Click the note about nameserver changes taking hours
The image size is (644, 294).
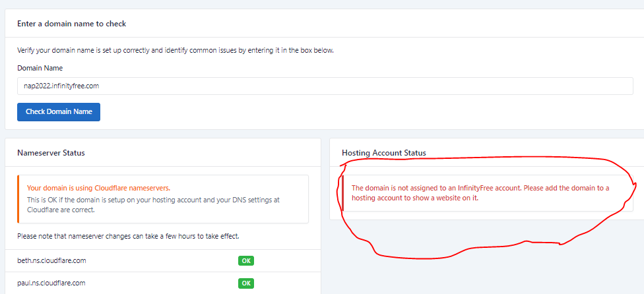point(127,236)
